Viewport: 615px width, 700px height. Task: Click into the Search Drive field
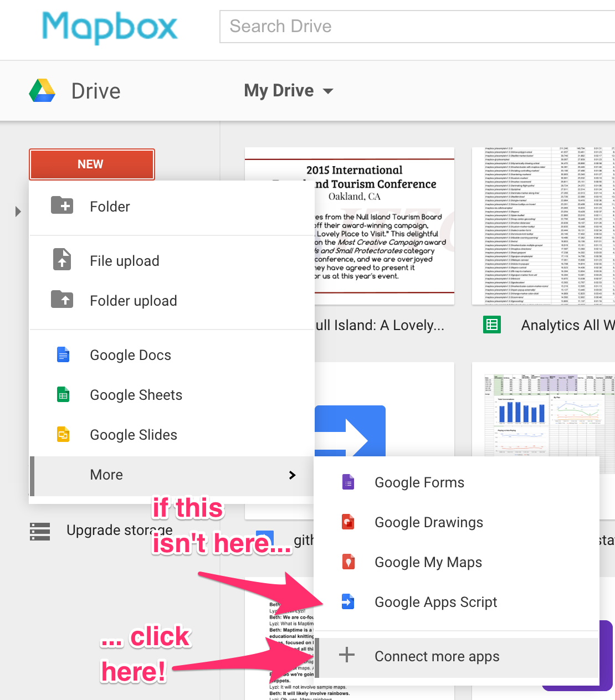(x=417, y=26)
